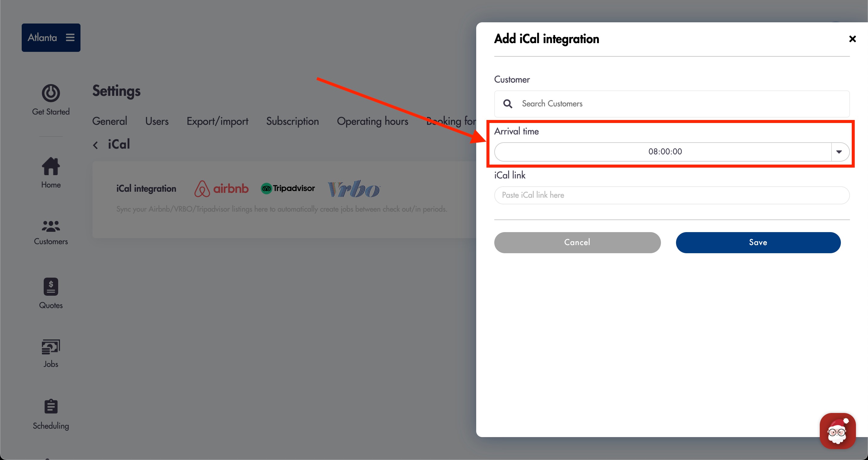Switch to the Users tab
Image resolution: width=868 pixels, height=460 pixels.
point(157,121)
